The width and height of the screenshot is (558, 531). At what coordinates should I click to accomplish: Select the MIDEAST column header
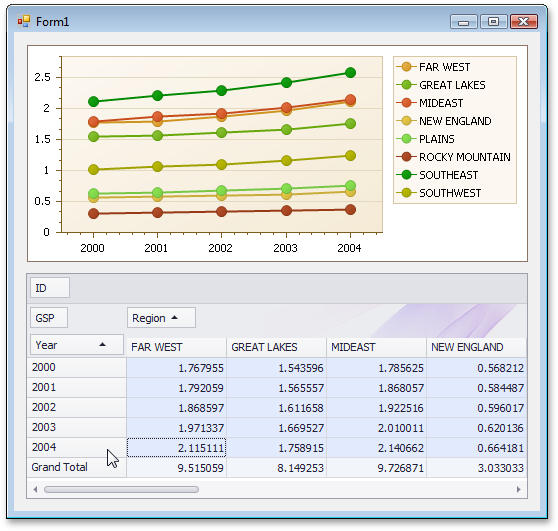click(377, 347)
